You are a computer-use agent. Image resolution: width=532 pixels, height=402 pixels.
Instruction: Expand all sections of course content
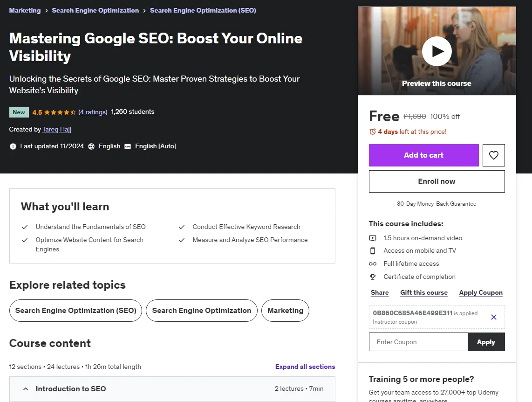click(x=305, y=367)
